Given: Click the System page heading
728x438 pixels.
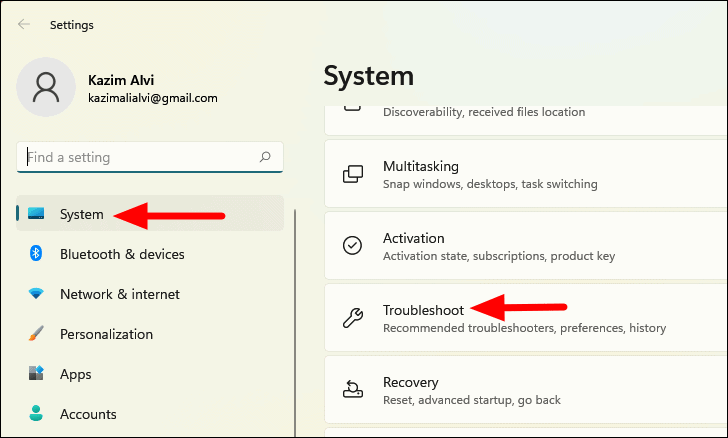Looking at the screenshot, I should pos(369,76).
